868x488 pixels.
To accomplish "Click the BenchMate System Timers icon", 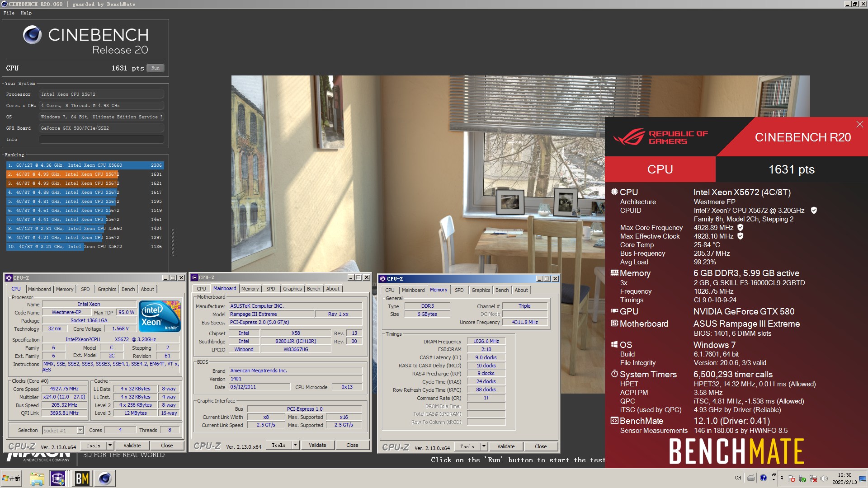I will (x=614, y=374).
